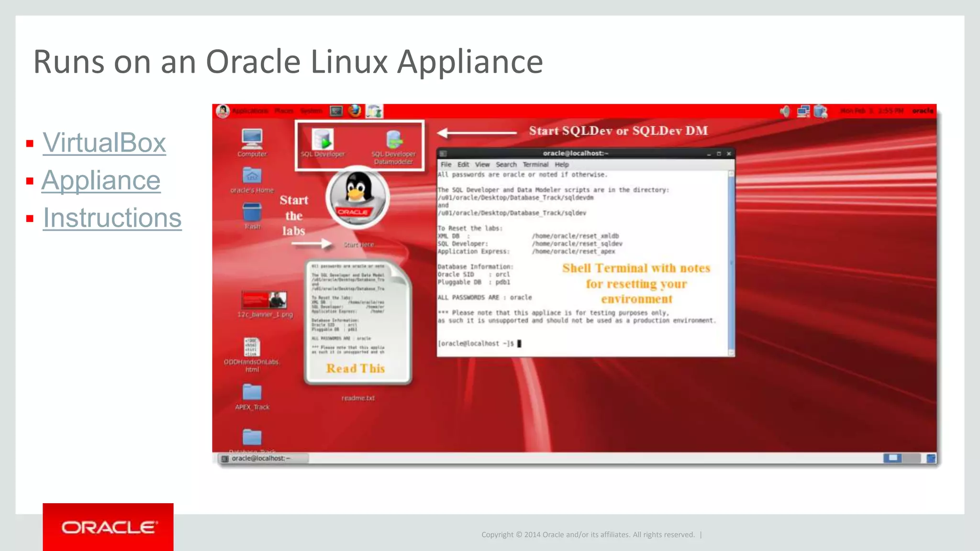Open the Instructions link
This screenshot has width=980, height=551.
(x=112, y=218)
